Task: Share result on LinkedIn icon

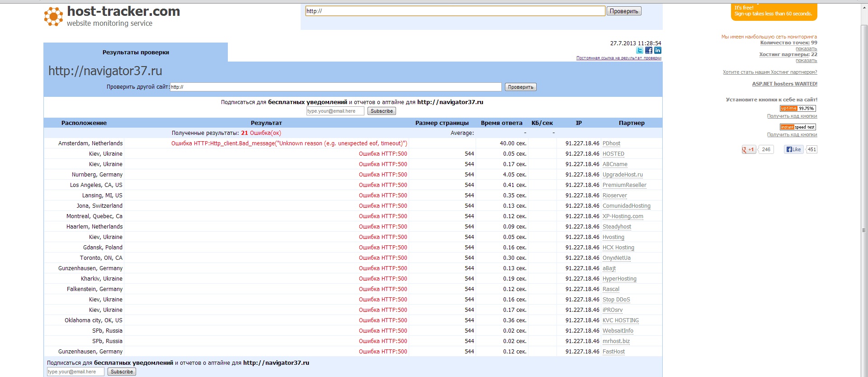Action: coord(658,50)
